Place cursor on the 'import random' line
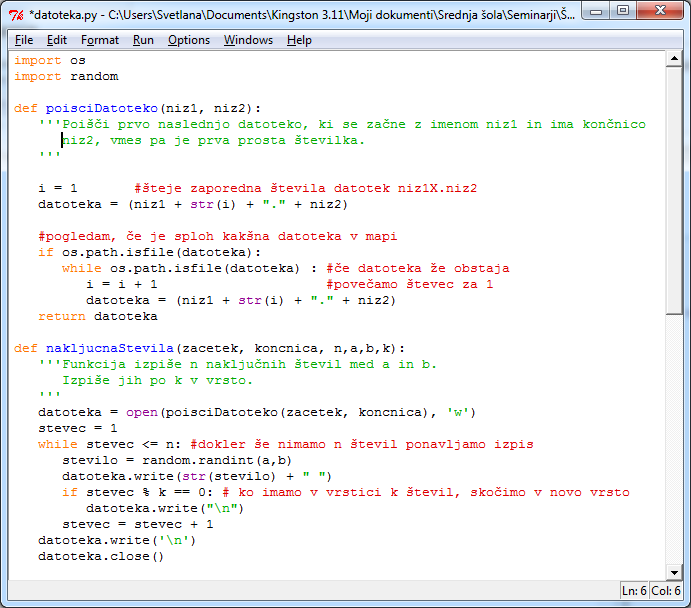 [x=66, y=76]
